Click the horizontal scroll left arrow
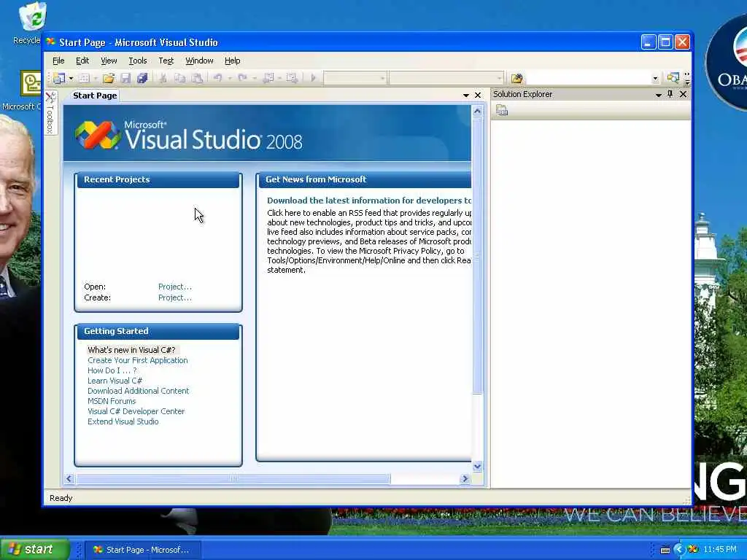The image size is (747, 560). click(69, 478)
